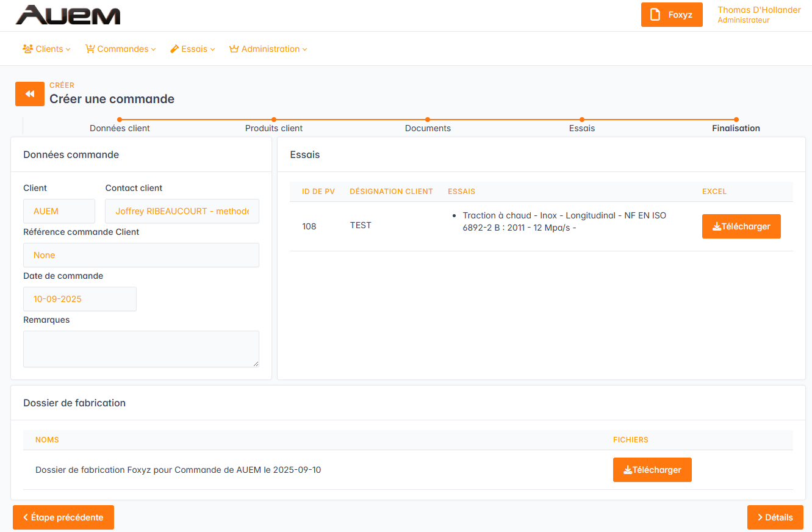
Task: Expand the Essais menu in navbar
Action: 198,49
